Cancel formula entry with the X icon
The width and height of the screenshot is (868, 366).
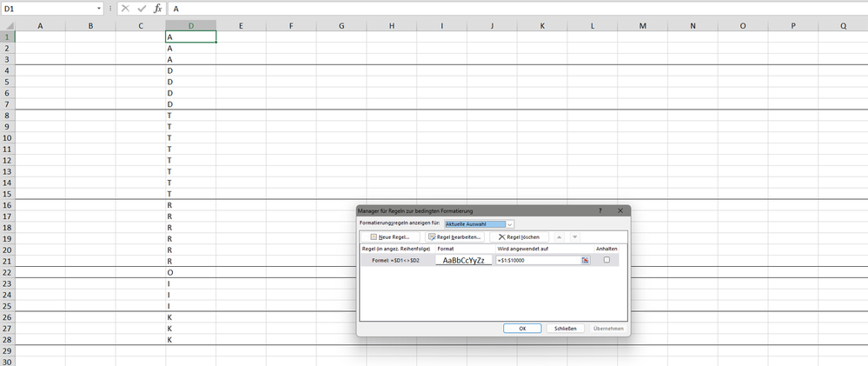point(126,9)
